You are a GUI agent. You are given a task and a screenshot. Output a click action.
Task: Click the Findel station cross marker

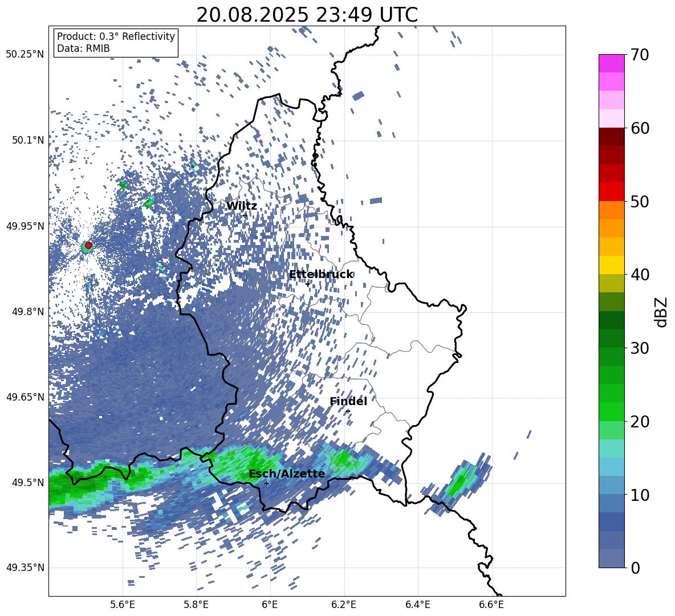pos(348,411)
